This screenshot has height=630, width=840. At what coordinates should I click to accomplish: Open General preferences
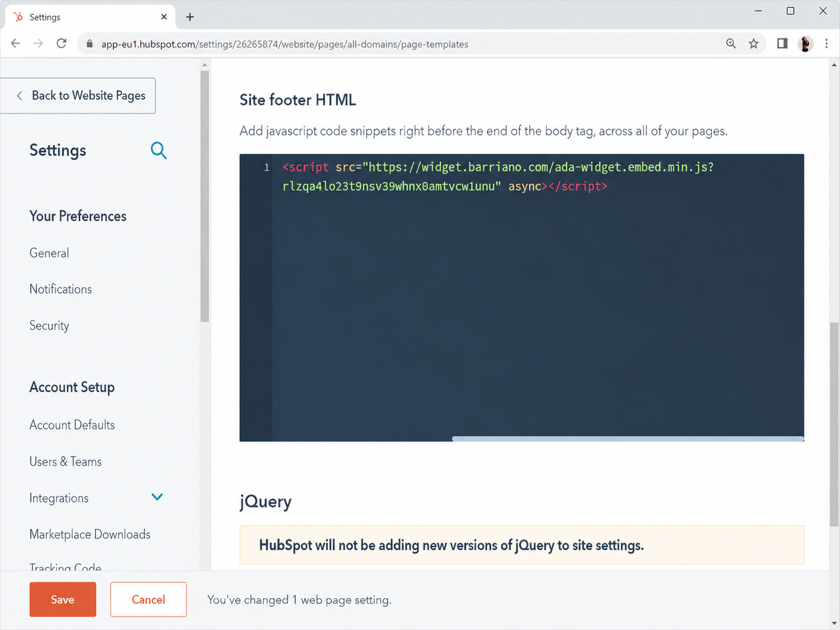point(49,253)
